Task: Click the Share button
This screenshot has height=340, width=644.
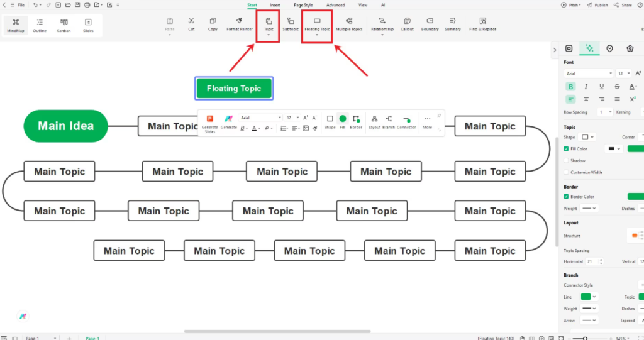Action: pos(623,5)
